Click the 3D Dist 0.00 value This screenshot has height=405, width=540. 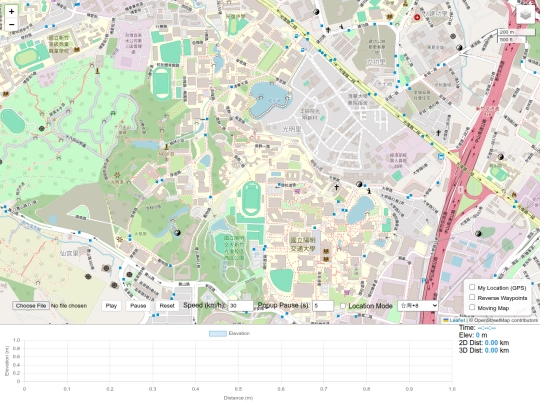491,351
